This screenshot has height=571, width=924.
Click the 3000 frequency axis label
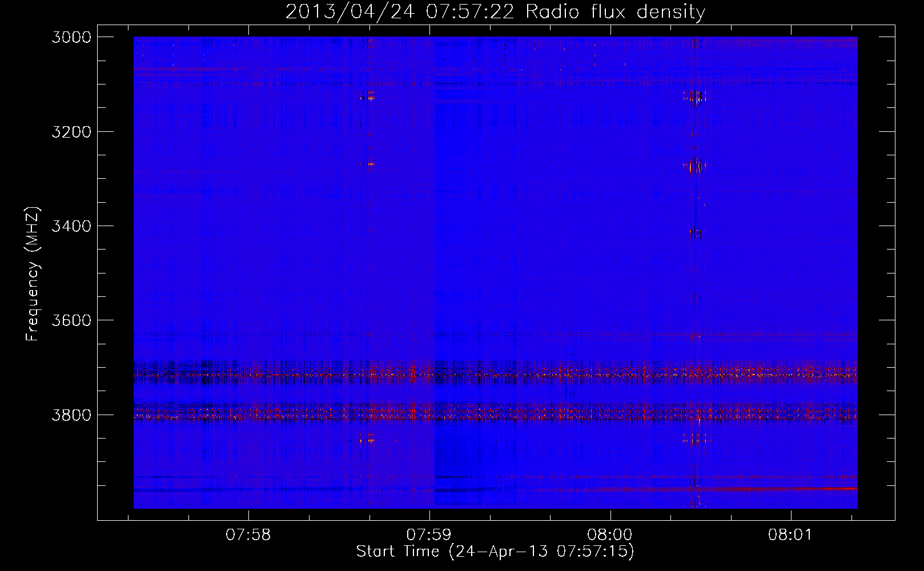click(x=71, y=37)
